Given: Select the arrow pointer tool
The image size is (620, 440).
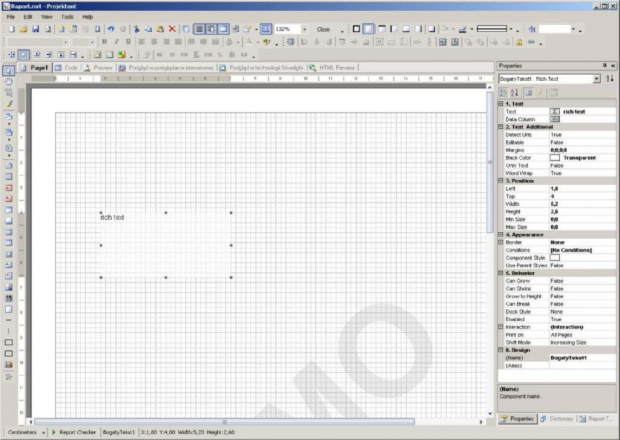Looking at the screenshot, I should [9, 71].
